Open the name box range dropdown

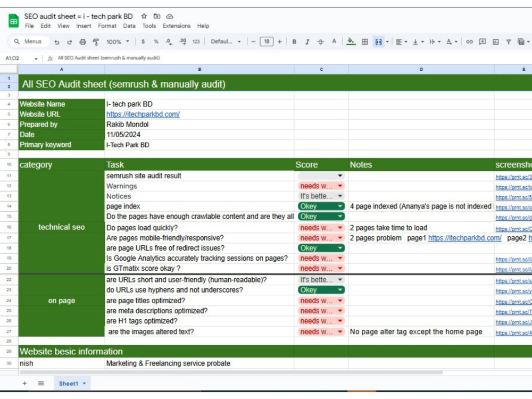(x=36, y=59)
